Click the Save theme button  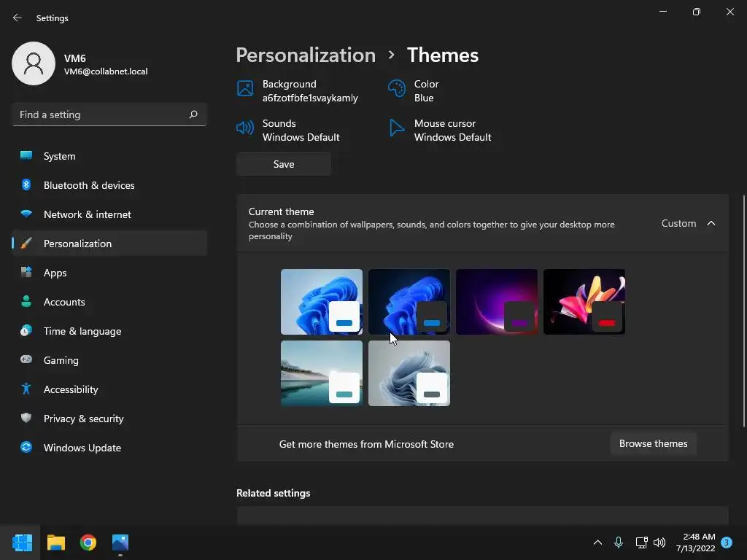284,164
